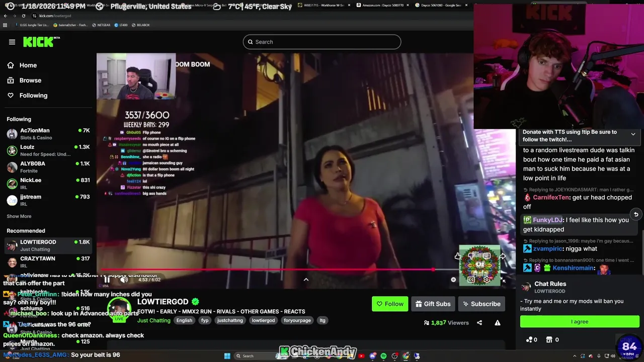Select the ltg tag
The height and width of the screenshot is (362, 644).
(x=323, y=320)
